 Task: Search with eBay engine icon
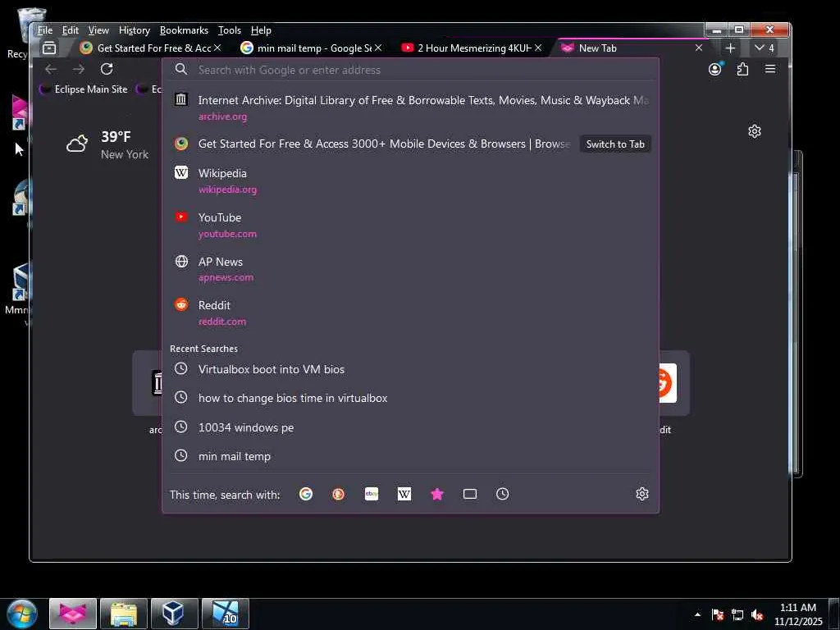click(x=372, y=494)
